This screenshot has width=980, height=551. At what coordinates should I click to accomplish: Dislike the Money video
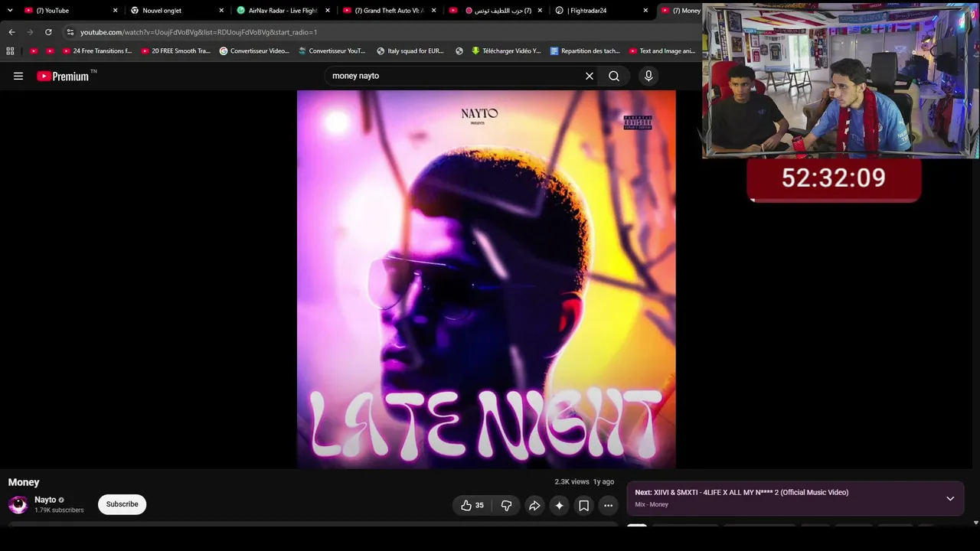click(x=506, y=505)
